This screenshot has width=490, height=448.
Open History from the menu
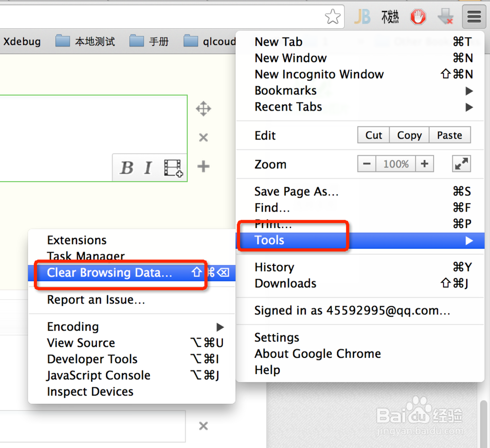click(x=360, y=267)
